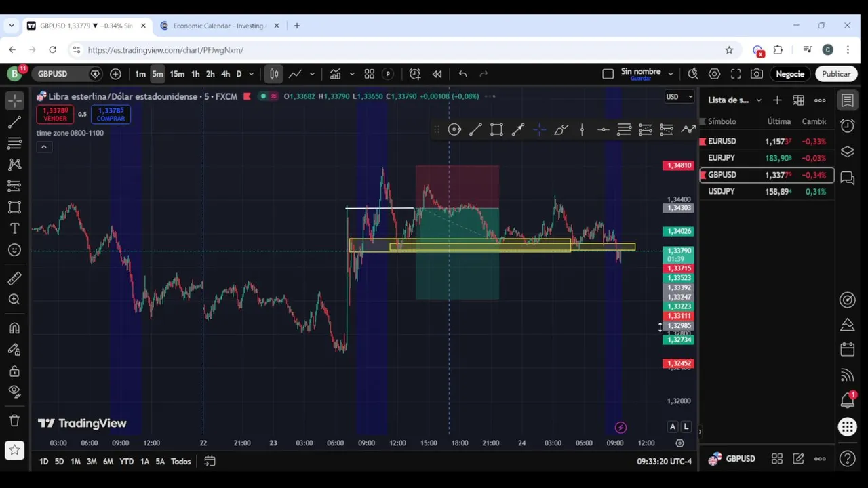This screenshot has width=868, height=488.
Task: Open chart settings hexagon icon
Action: [x=714, y=74]
